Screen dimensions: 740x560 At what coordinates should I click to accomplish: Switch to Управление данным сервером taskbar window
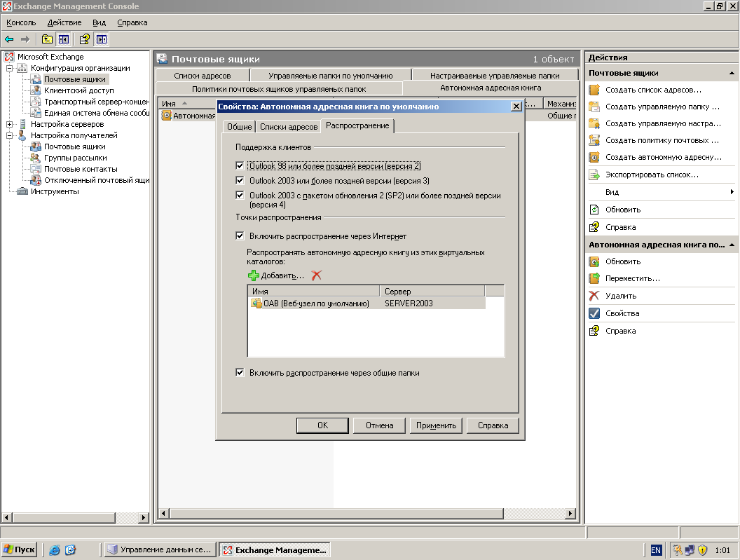point(160,549)
